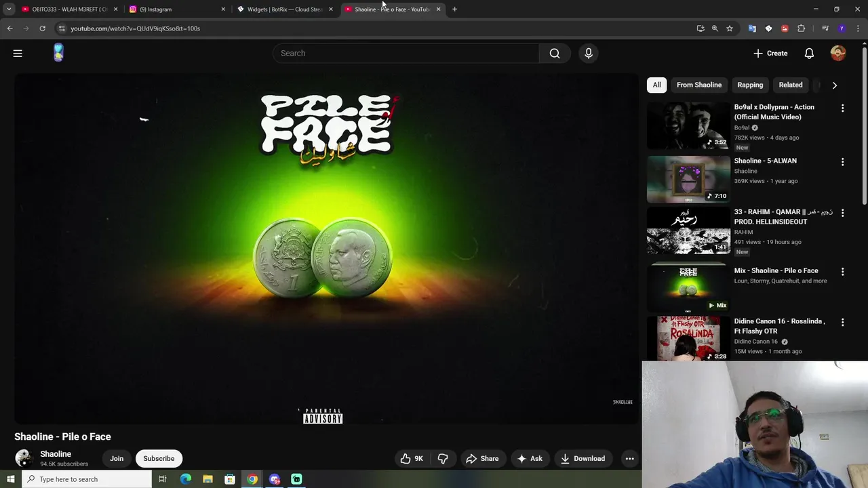This screenshot has width=868, height=488.
Task: Select the All filter chip
Action: coord(656,85)
